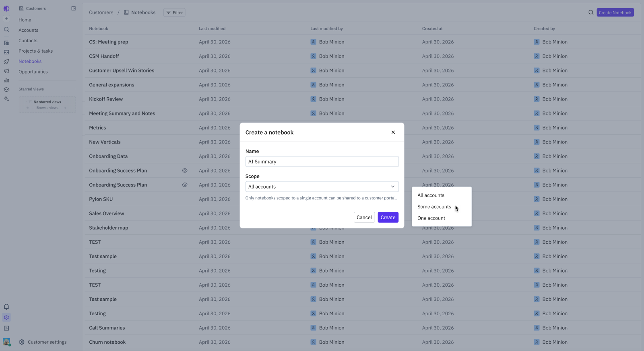644x351 pixels.
Task: Click the Notebook column header
Action: point(99,29)
